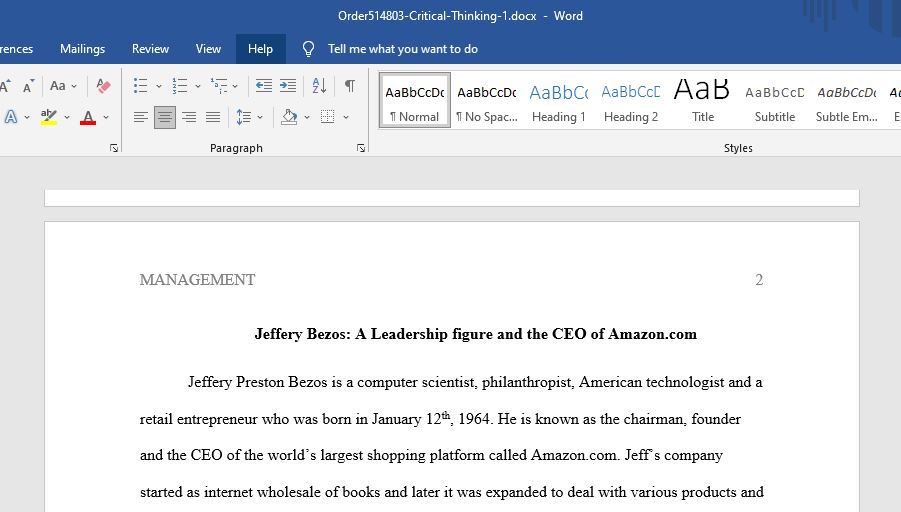Apply the Normal style

[415, 101]
